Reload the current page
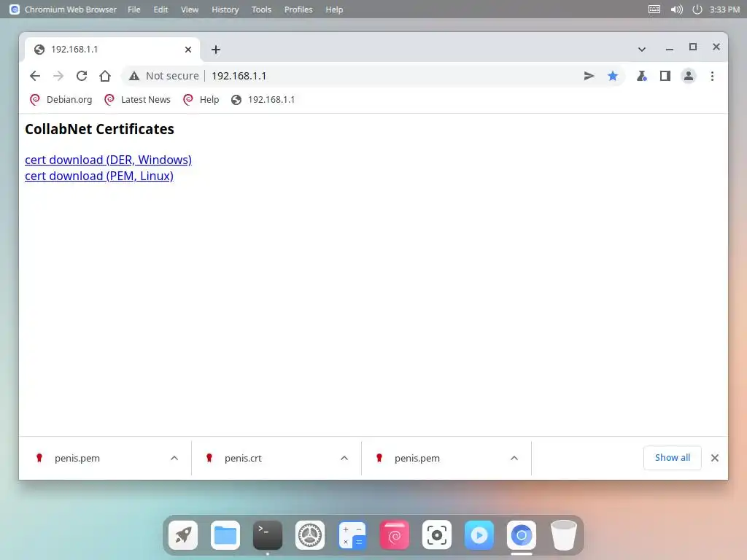The height and width of the screenshot is (560, 747). pyautogui.click(x=82, y=76)
